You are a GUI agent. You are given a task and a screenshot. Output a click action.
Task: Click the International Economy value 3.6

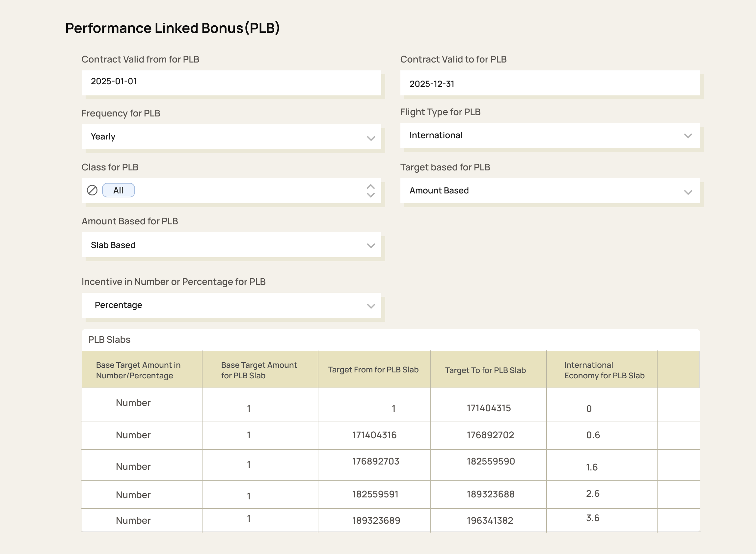[593, 518]
